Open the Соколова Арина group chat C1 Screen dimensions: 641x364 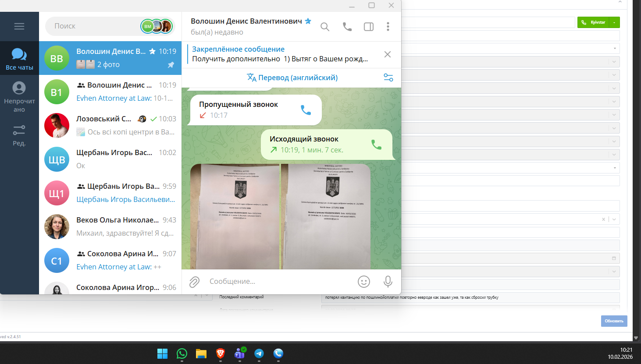110,261
